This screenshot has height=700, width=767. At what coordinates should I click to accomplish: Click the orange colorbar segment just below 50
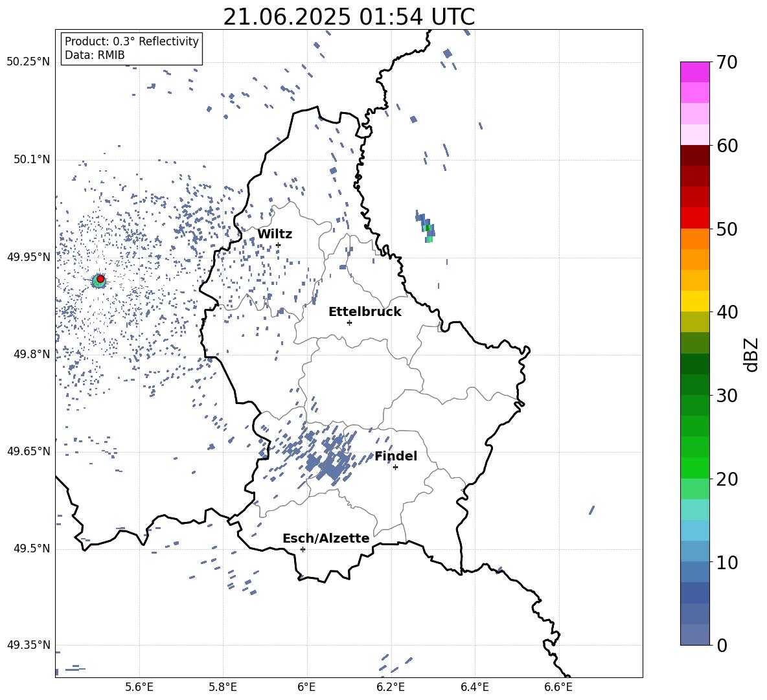694,239
